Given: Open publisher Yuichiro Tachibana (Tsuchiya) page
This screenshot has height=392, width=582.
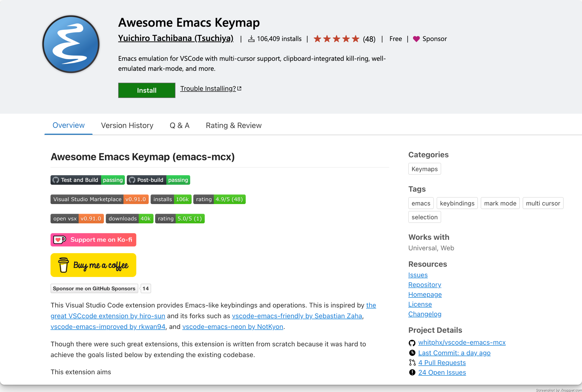Looking at the screenshot, I should [x=176, y=38].
